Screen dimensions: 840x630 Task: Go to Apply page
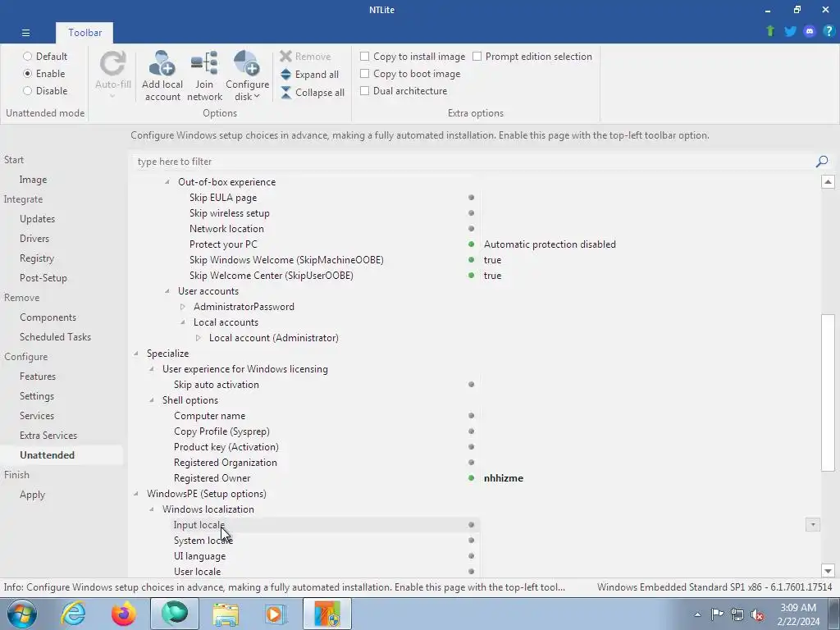32,495
